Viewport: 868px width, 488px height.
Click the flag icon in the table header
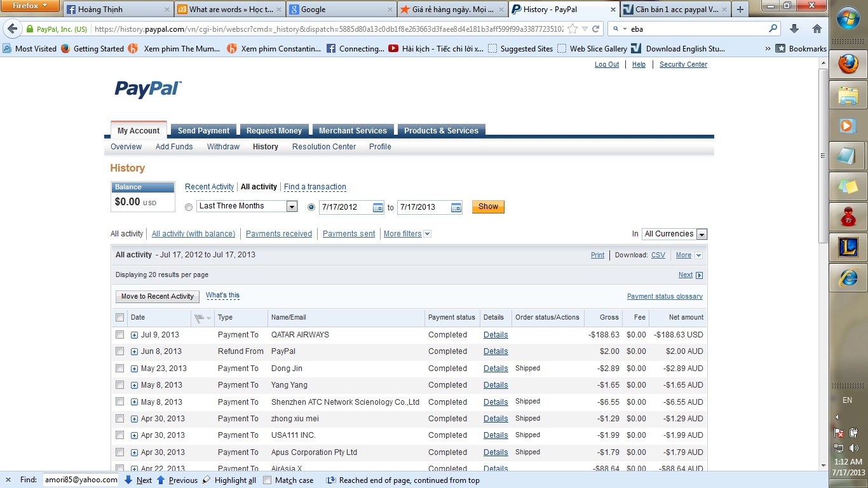tap(199, 318)
